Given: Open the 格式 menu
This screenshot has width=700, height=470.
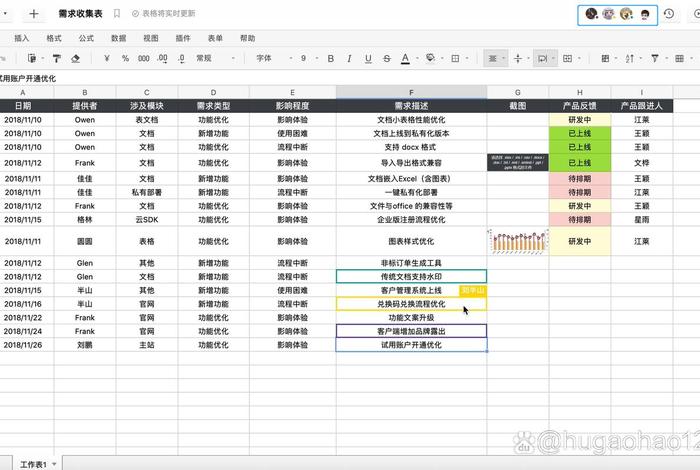Looking at the screenshot, I should pos(54,38).
